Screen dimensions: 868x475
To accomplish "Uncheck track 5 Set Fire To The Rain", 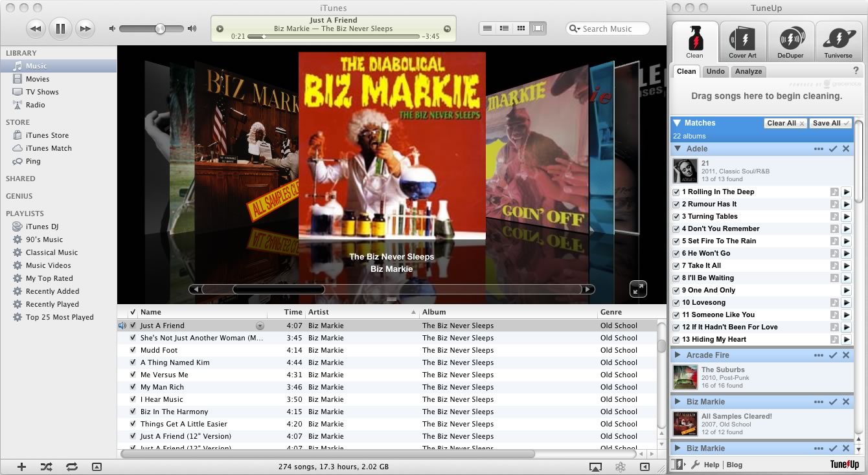I will tap(676, 241).
